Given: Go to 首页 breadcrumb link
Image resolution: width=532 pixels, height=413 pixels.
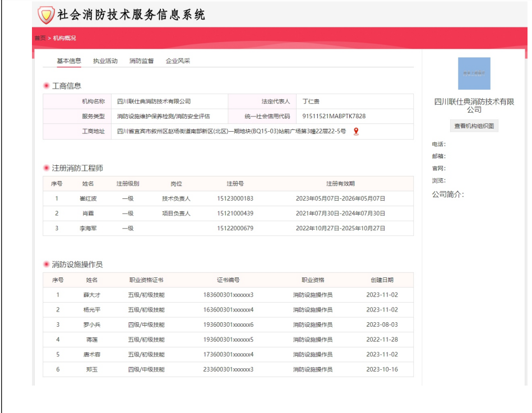Looking at the screenshot, I should click(x=40, y=38).
